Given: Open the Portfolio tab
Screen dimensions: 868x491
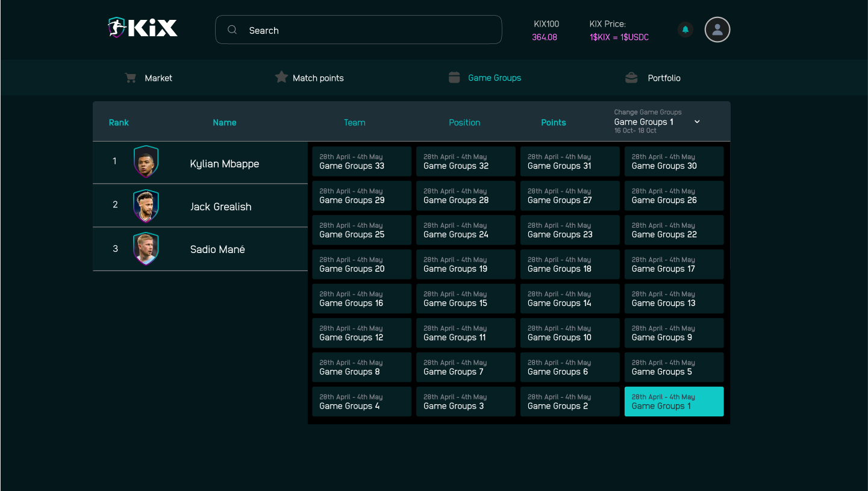Looking at the screenshot, I should tap(653, 78).
